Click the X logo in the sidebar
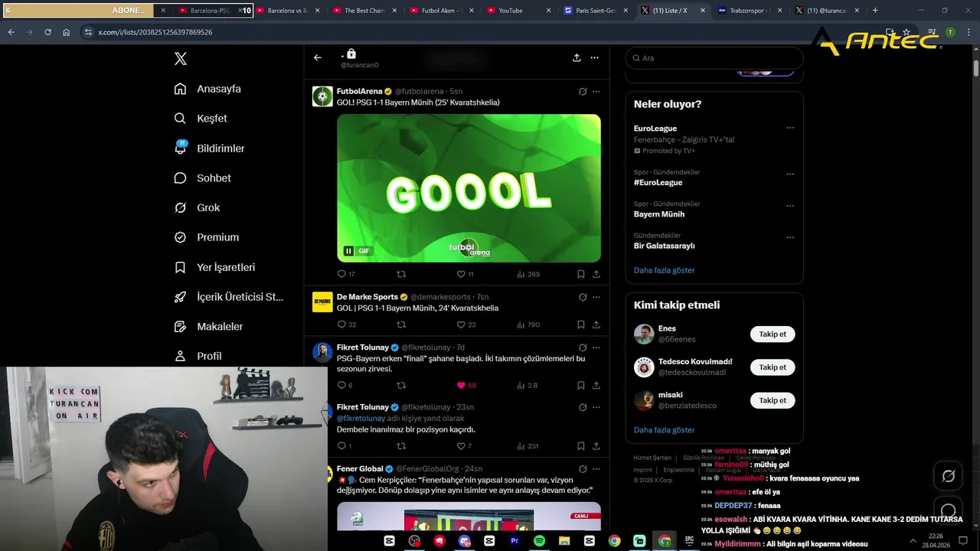This screenshot has width=980, height=551. click(x=181, y=59)
